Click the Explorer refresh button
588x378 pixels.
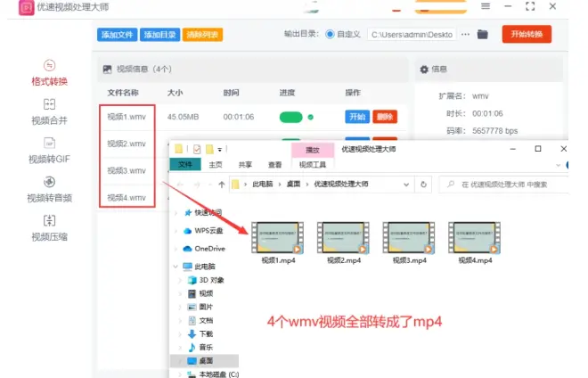423,185
